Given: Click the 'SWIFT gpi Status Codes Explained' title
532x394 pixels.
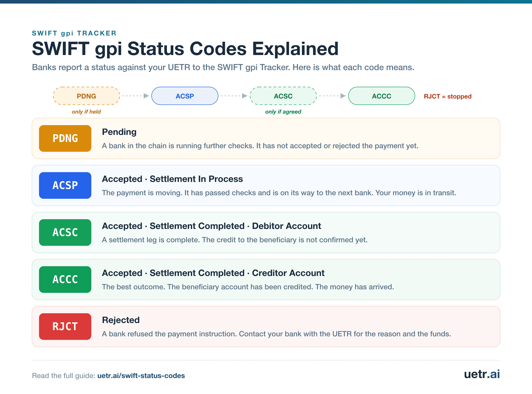Looking at the screenshot, I should click(x=185, y=49).
